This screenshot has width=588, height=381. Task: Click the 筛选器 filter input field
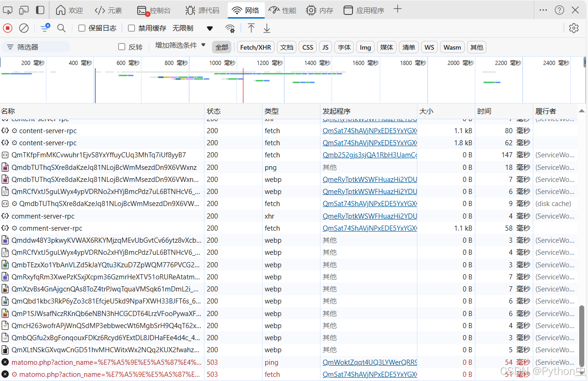tap(36, 47)
